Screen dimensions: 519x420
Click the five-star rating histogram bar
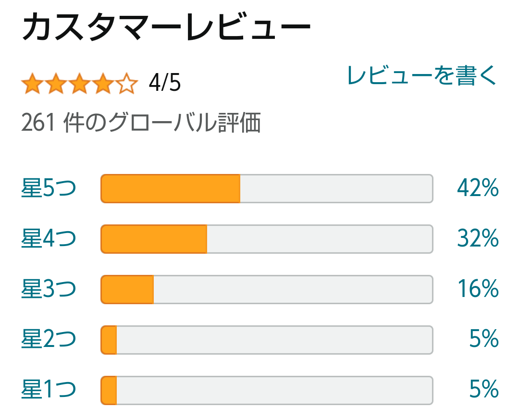click(267, 189)
